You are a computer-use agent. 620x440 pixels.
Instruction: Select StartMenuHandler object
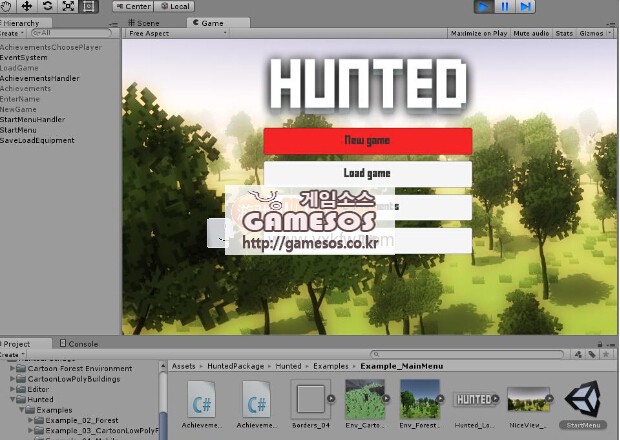click(32, 119)
